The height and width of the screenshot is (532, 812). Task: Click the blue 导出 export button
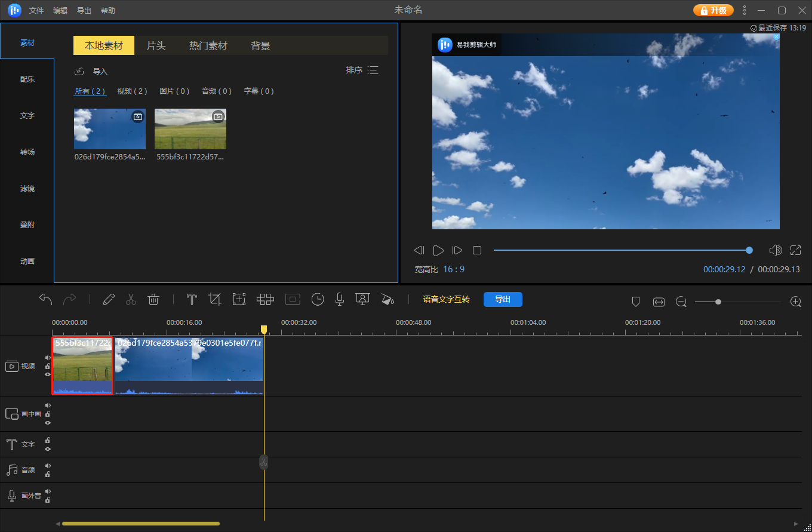pos(503,299)
